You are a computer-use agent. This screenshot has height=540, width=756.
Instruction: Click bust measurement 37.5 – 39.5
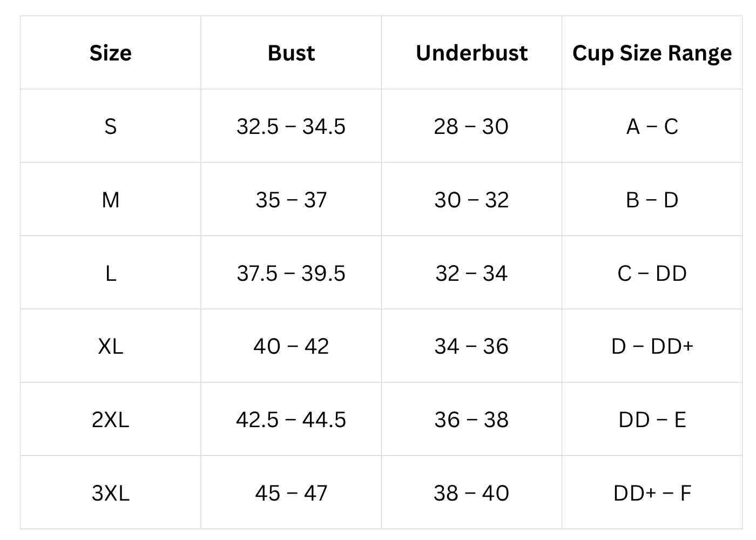point(291,273)
